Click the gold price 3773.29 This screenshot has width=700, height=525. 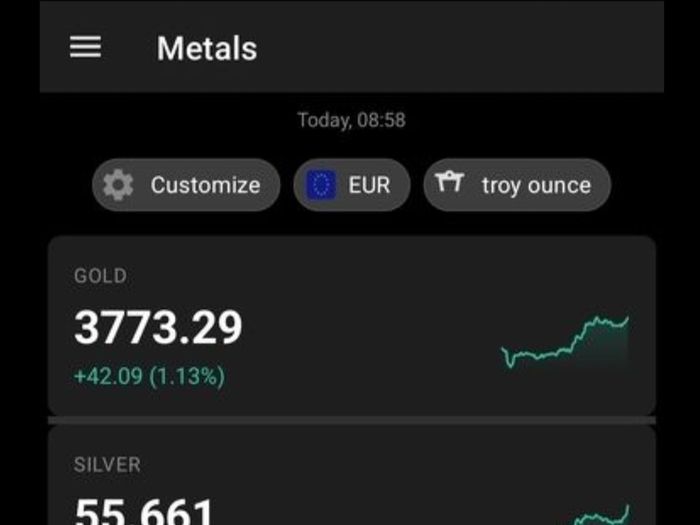(x=158, y=328)
